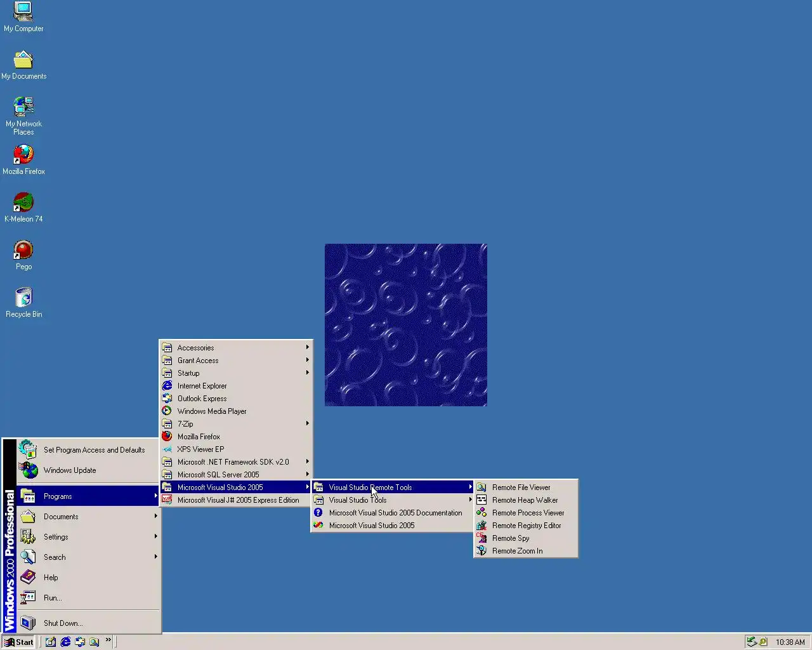Open My Computer desktop icon
Screen dimensions: 812x650
click(x=23, y=17)
